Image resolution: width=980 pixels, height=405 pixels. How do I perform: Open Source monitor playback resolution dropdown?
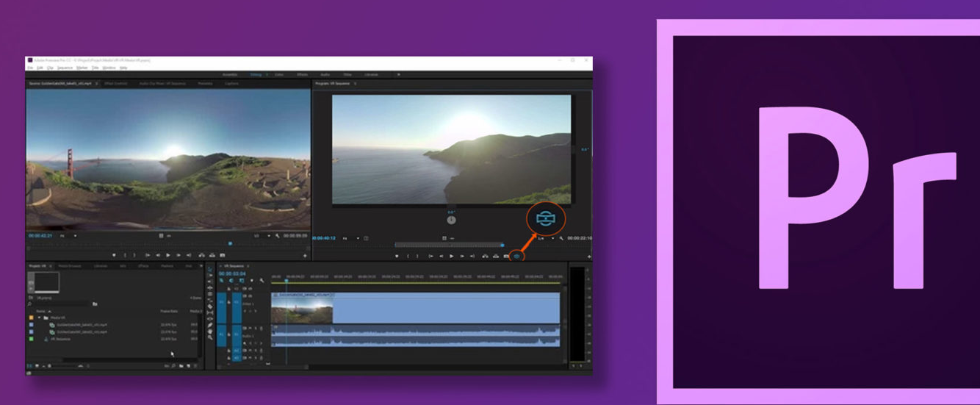(x=263, y=236)
